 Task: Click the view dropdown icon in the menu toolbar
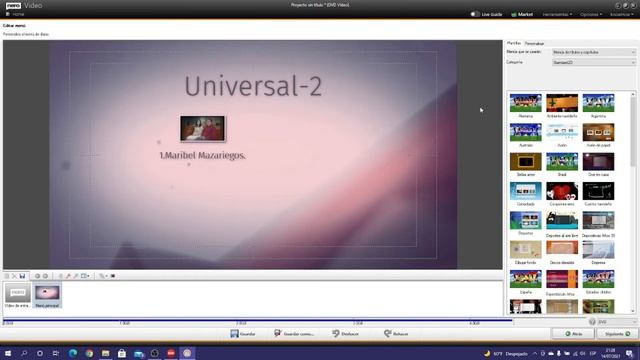[x=85, y=276]
